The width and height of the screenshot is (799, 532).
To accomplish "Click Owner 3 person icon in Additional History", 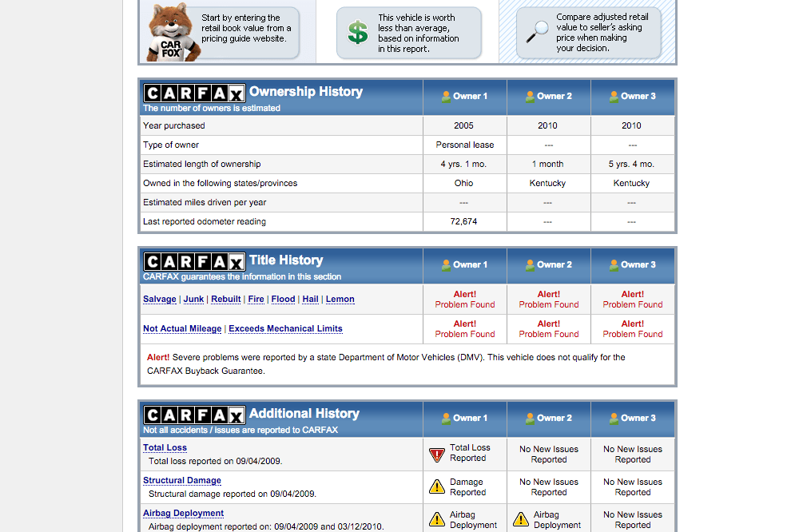I will [x=614, y=419].
